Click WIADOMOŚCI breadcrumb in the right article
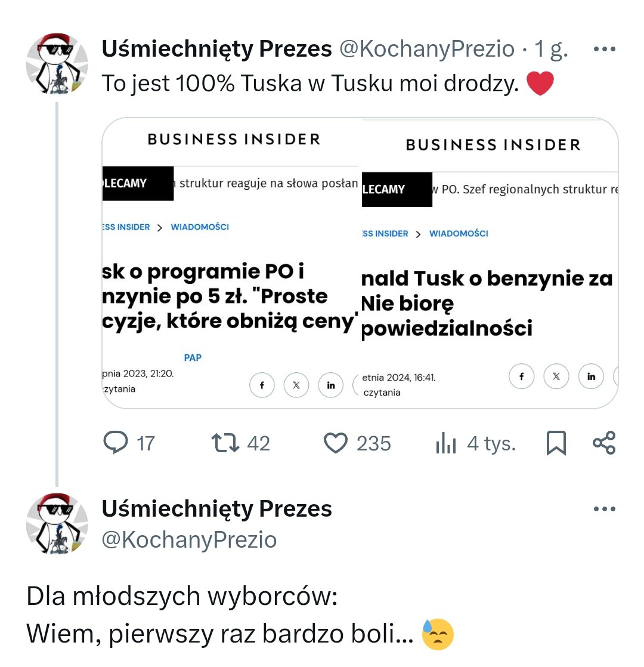The height and width of the screenshot is (667, 644). 459,233
